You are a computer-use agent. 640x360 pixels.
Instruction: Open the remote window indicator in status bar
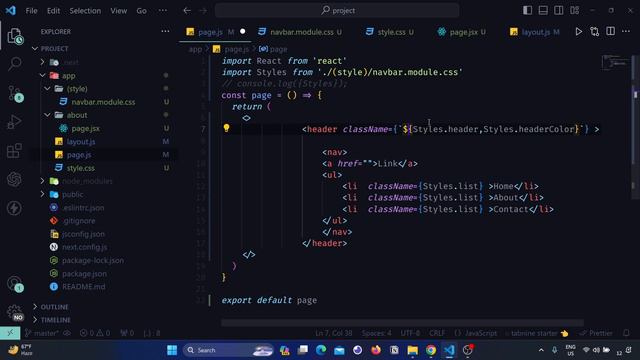point(10,333)
